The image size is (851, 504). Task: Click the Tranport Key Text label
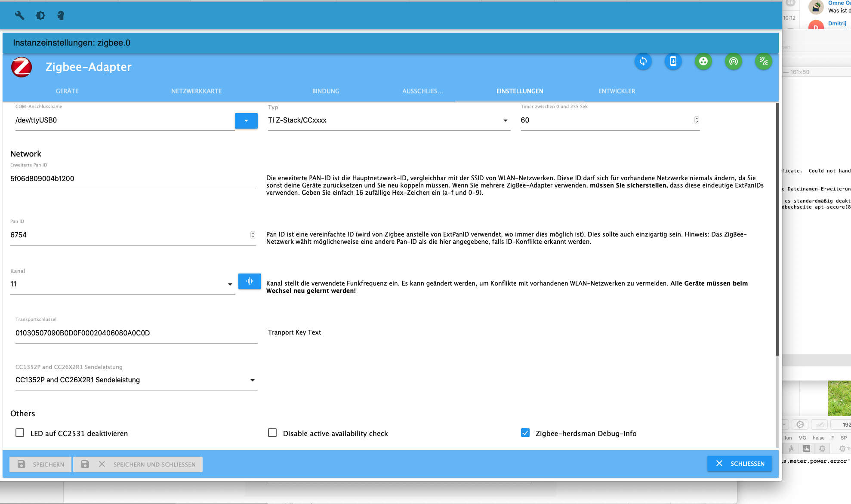tap(294, 332)
